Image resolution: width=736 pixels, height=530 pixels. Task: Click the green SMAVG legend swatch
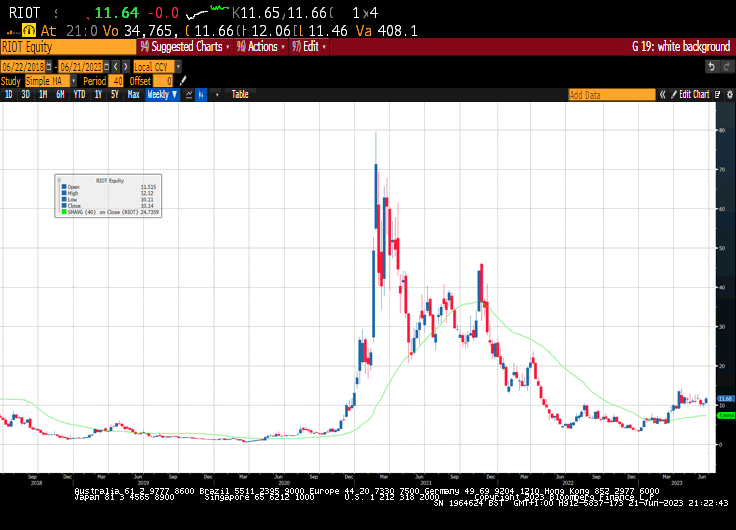coord(64,212)
